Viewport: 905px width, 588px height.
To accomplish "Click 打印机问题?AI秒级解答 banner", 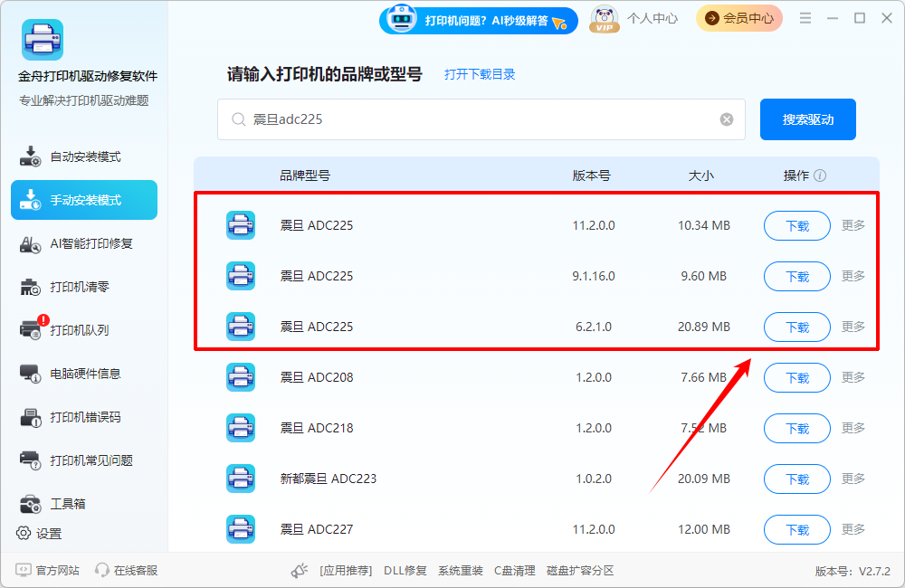I will (x=479, y=21).
